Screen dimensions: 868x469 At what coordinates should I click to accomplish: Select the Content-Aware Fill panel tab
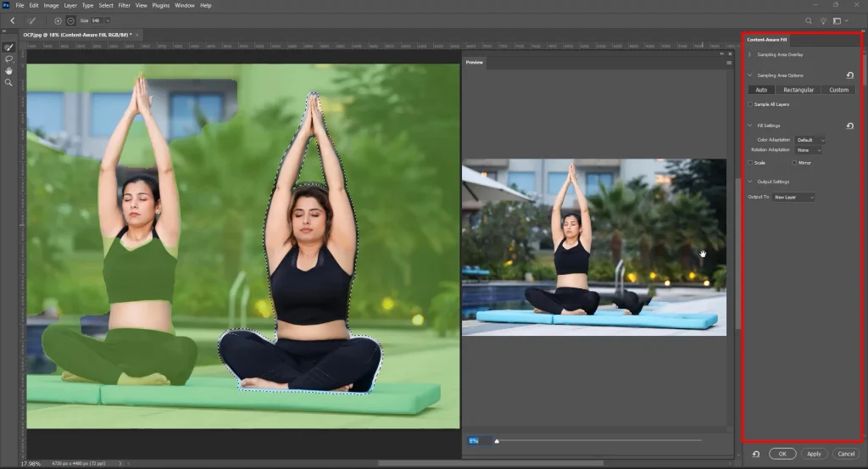coord(766,40)
